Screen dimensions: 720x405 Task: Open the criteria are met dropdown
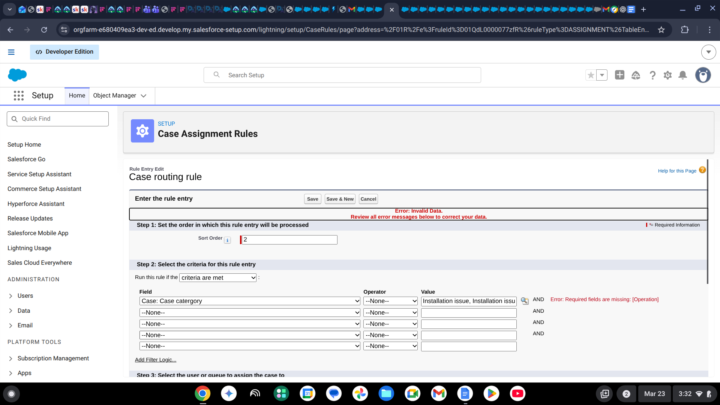(218, 277)
